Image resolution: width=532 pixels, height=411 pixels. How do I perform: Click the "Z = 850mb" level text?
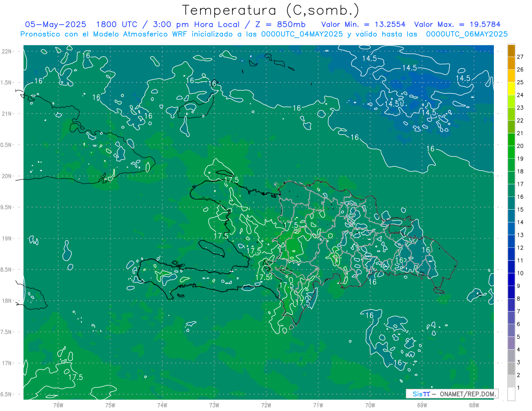pos(280,24)
